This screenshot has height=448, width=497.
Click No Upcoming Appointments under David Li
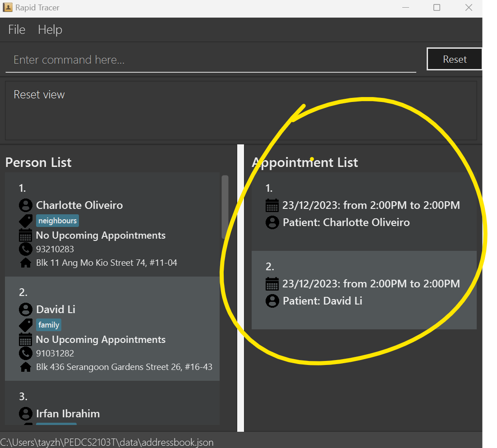[101, 340]
